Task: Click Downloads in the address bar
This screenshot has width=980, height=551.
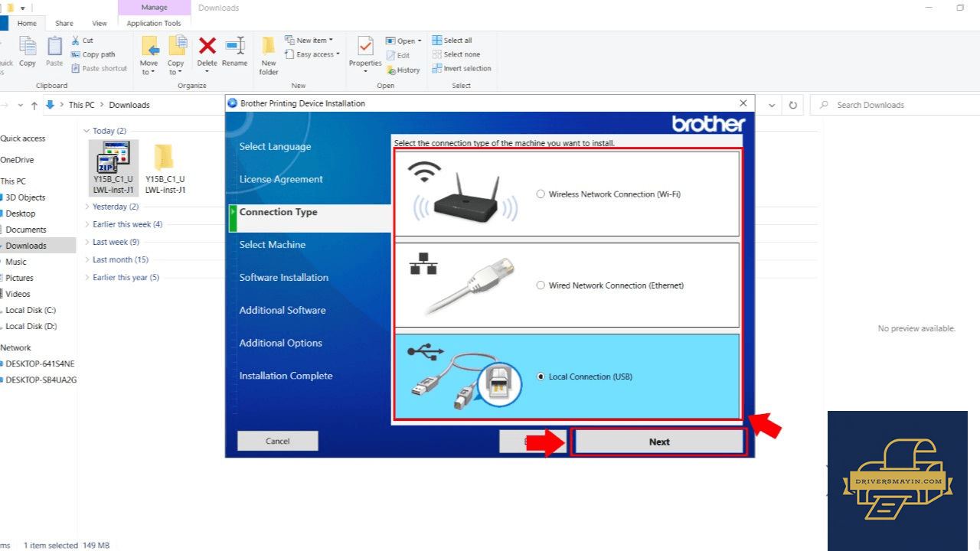Action: point(129,105)
